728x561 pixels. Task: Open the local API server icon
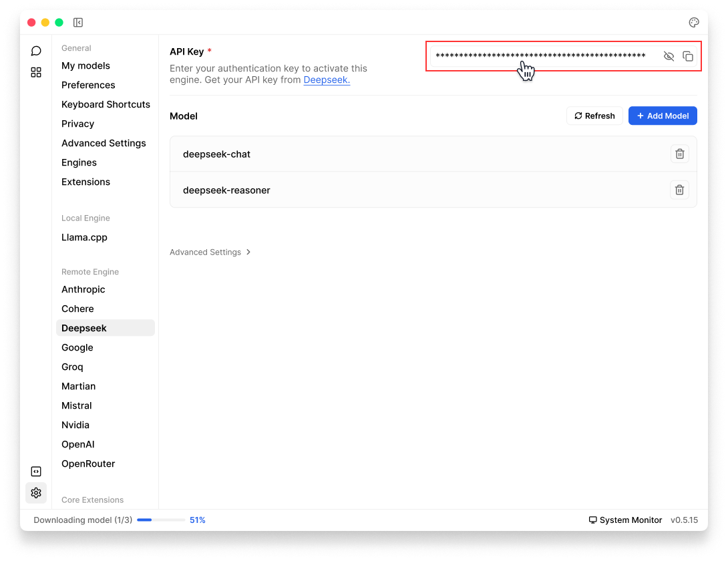[x=36, y=472]
